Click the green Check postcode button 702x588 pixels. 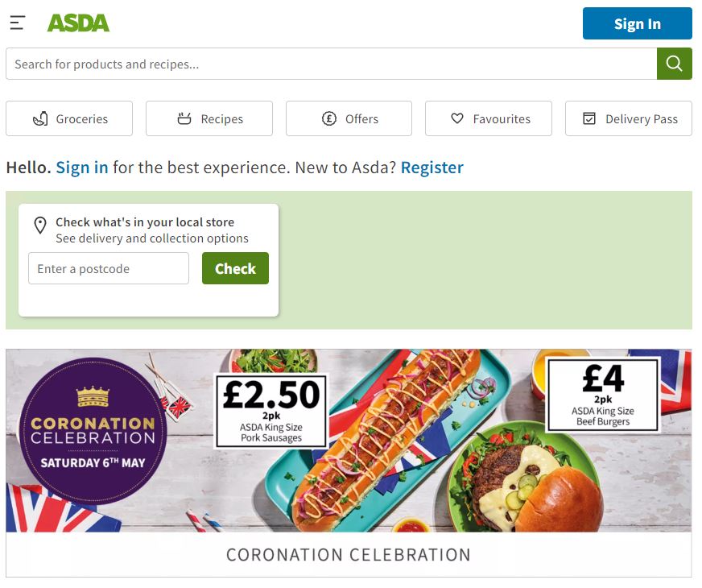click(x=236, y=268)
